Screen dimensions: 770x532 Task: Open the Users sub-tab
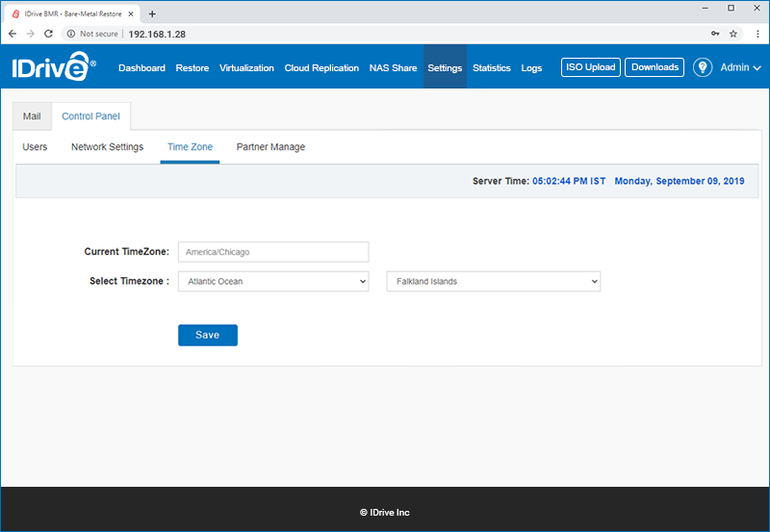tap(35, 147)
